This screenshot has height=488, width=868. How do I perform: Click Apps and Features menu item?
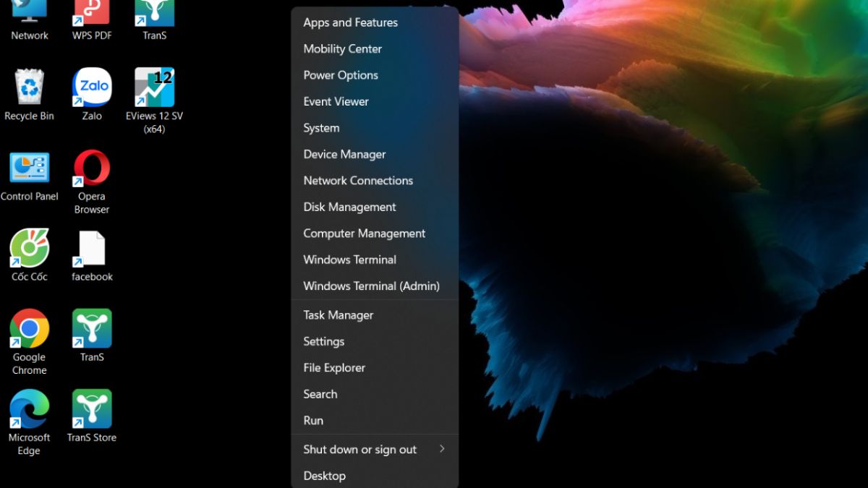[350, 22]
